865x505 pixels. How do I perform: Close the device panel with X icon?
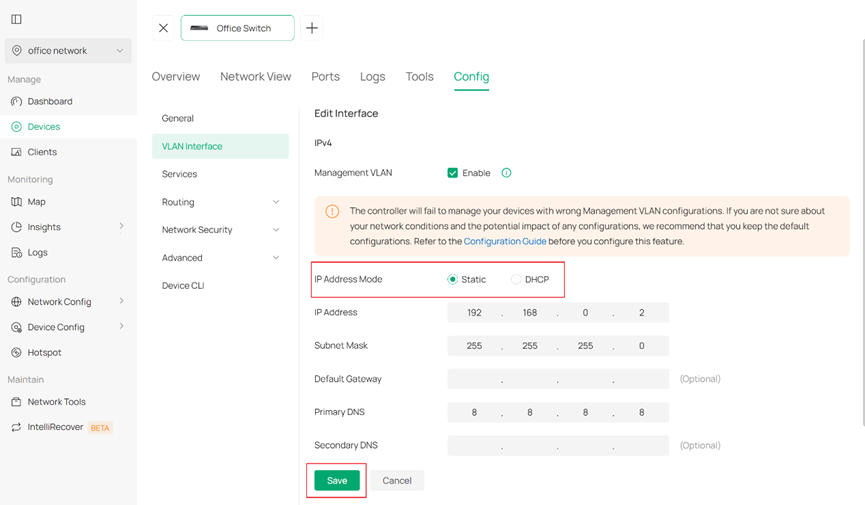coord(163,28)
